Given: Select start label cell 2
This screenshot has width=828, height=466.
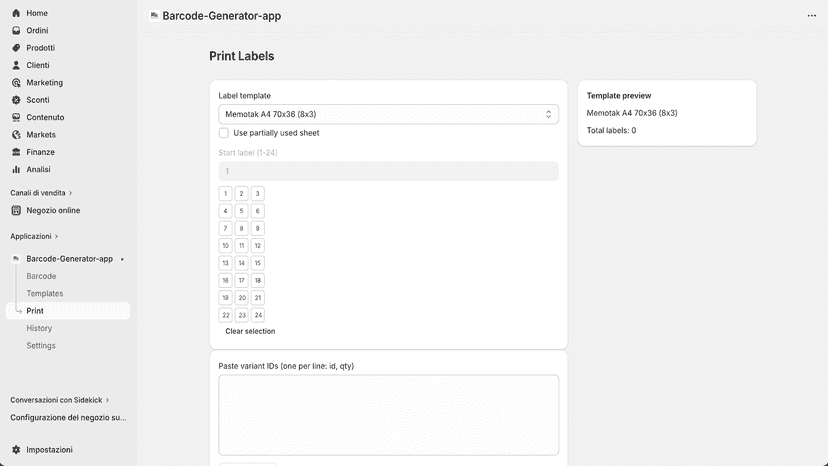Looking at the screenshot, I should tap(241, 194).
